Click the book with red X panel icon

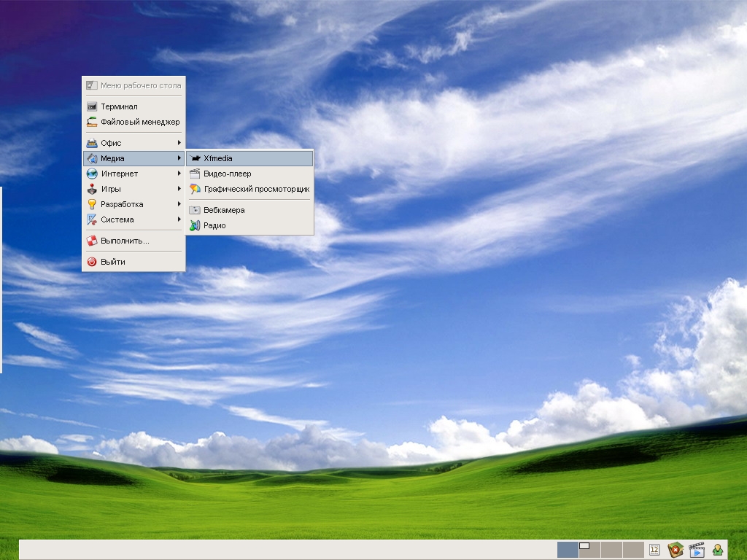coord(675,550)
